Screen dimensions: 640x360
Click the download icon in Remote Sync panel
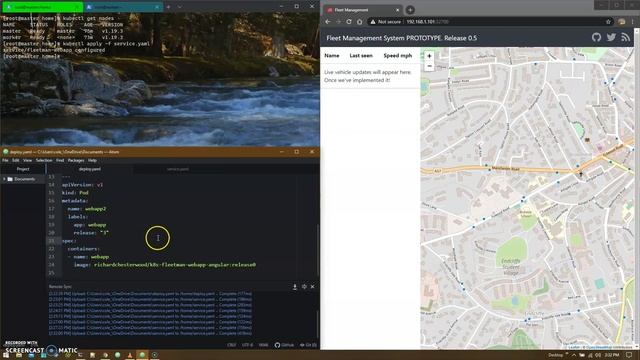pos(295,287)
